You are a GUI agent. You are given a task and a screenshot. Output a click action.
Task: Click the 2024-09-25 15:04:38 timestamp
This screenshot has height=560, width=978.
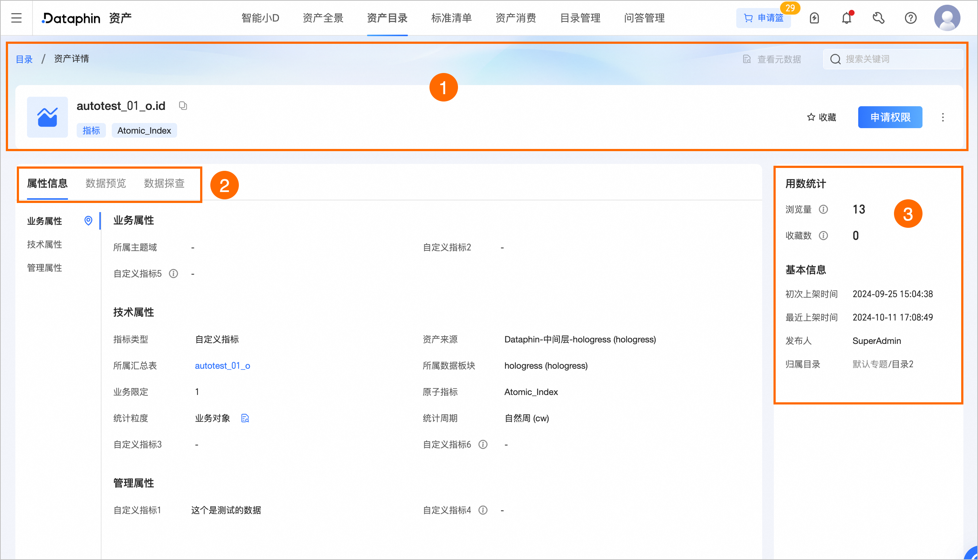[893, 294]
